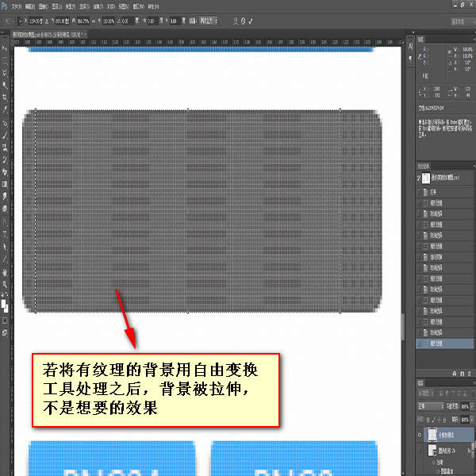Select the Move tool in the toolbar
The width and height of the screenshot is (476, 476).
tap(5, 47)
